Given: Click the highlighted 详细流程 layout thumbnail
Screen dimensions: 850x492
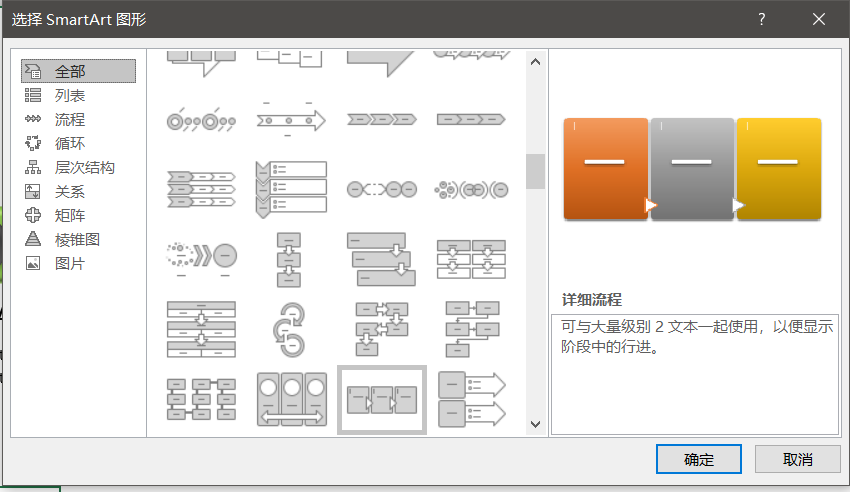Looking at the screenshot, I should 381,399.
